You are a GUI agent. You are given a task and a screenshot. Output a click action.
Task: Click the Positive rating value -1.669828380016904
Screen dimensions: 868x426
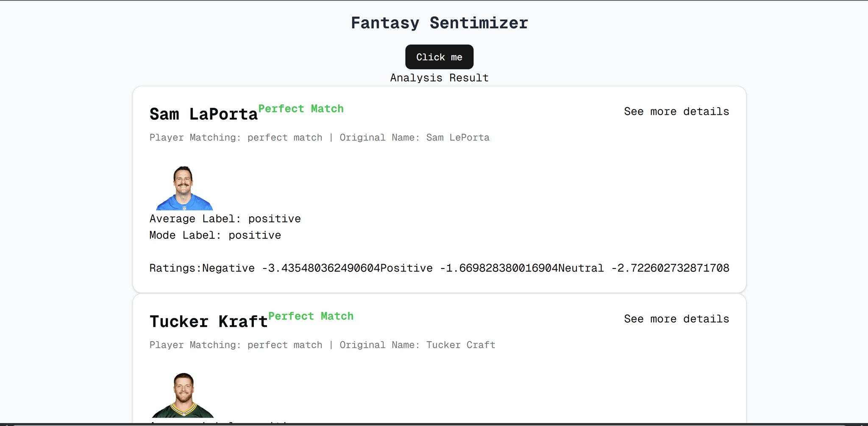[x=499, y=268]
